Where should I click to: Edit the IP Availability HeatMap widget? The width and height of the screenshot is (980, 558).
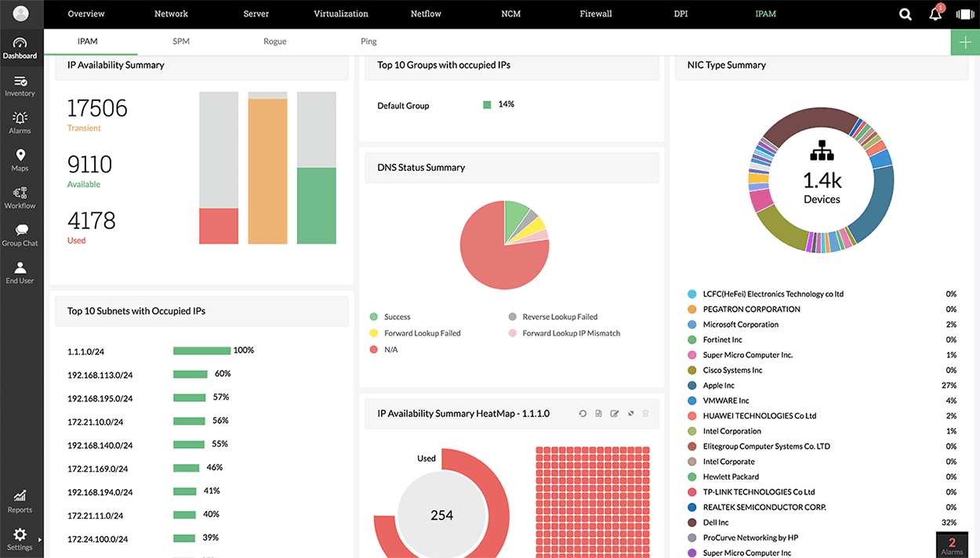coord(615,413)
